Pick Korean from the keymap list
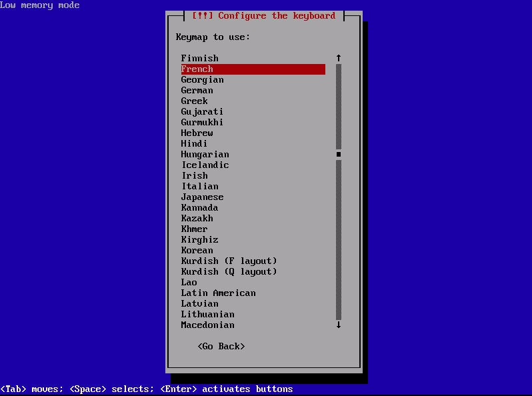 coord(253,250)
